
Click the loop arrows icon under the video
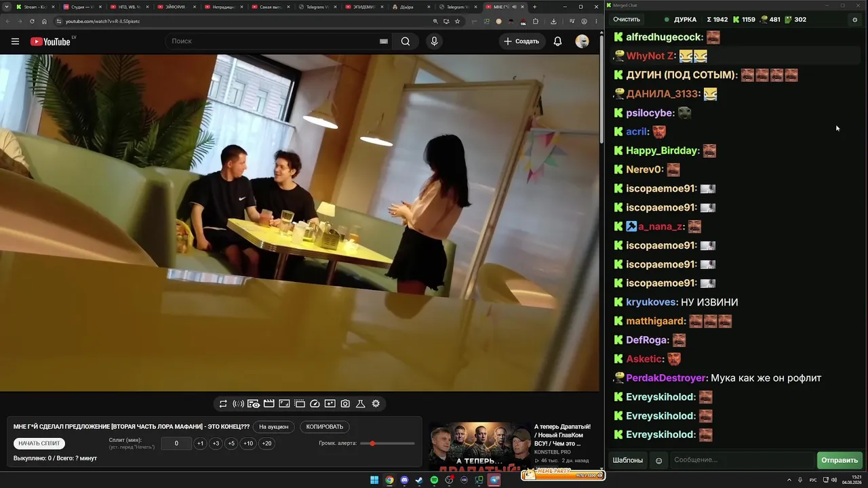tap(223, 404)
